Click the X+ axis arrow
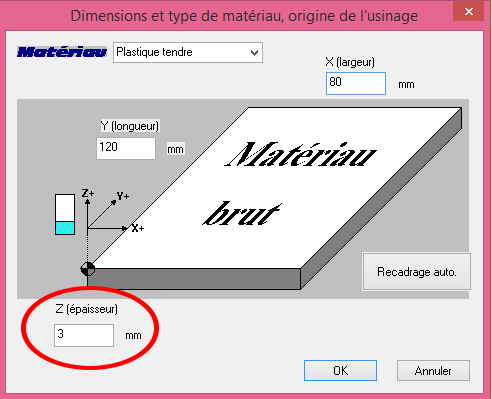Image resolution: width=492 pixels, height=399 pixels. tap(108, 228)
